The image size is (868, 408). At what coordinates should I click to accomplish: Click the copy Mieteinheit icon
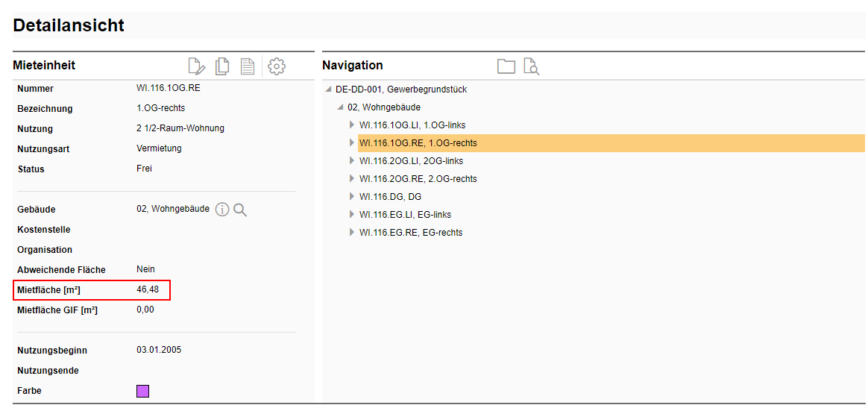[x=222, y=66]
